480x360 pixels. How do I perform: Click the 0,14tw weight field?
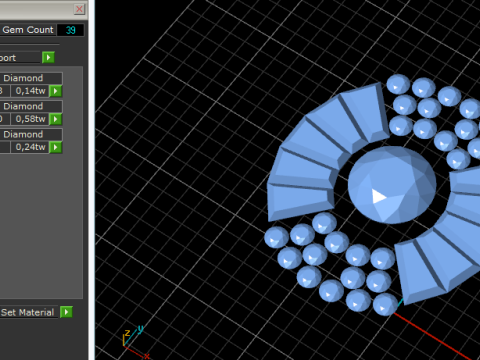(x=30, y=91)
